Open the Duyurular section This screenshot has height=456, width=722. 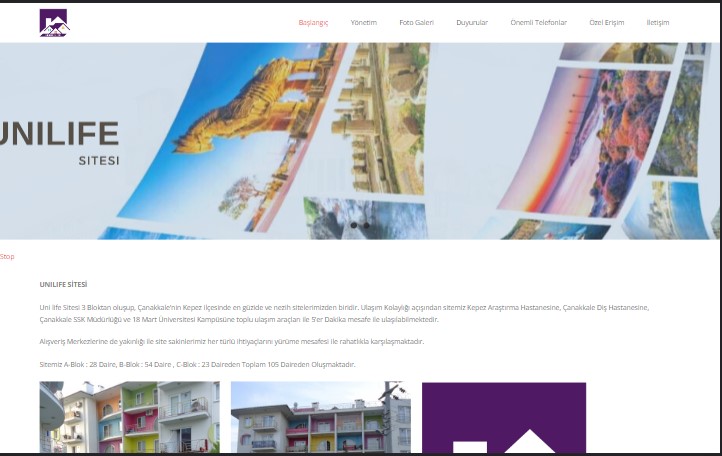(472, 23)
